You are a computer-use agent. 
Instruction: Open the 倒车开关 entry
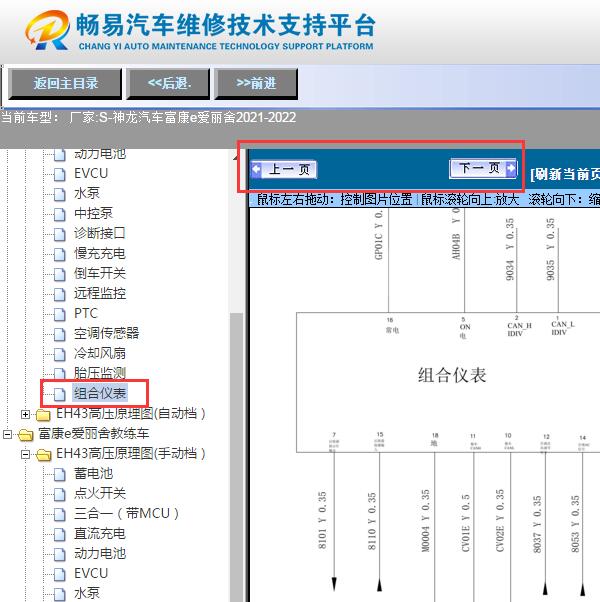pos(99,273)
